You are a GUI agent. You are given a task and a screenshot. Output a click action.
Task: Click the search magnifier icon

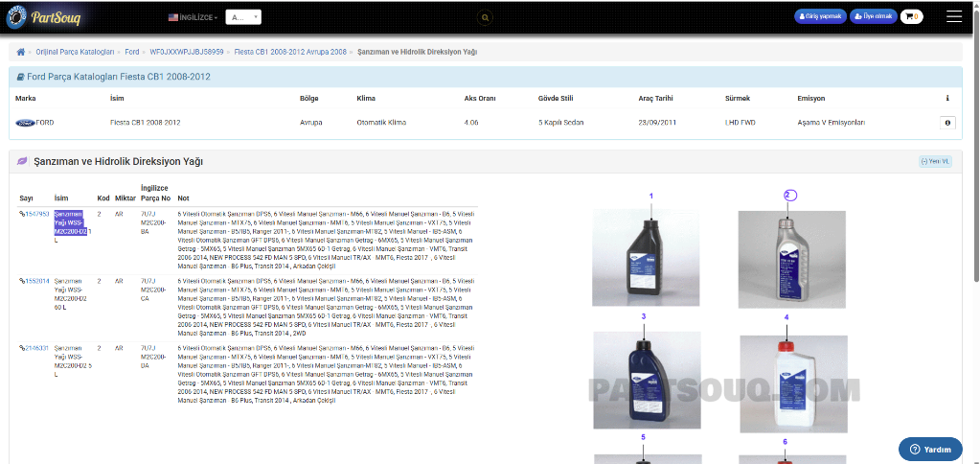pyautogui.click(x=486, y=17)
